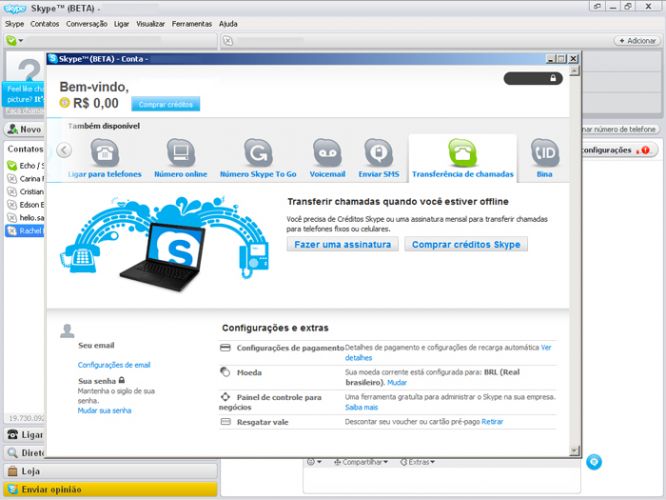
Task: Select the Echo contact in Contatos list
Action: point(25,166)
